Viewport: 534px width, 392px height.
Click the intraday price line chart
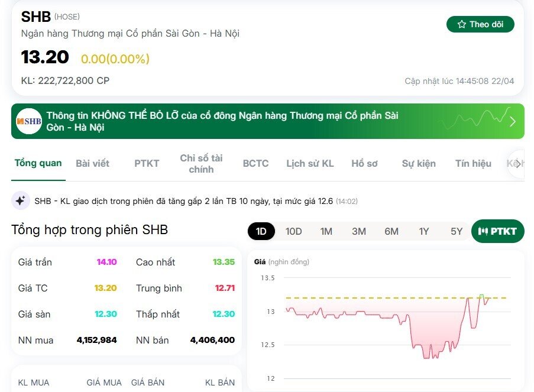point(396,327)
